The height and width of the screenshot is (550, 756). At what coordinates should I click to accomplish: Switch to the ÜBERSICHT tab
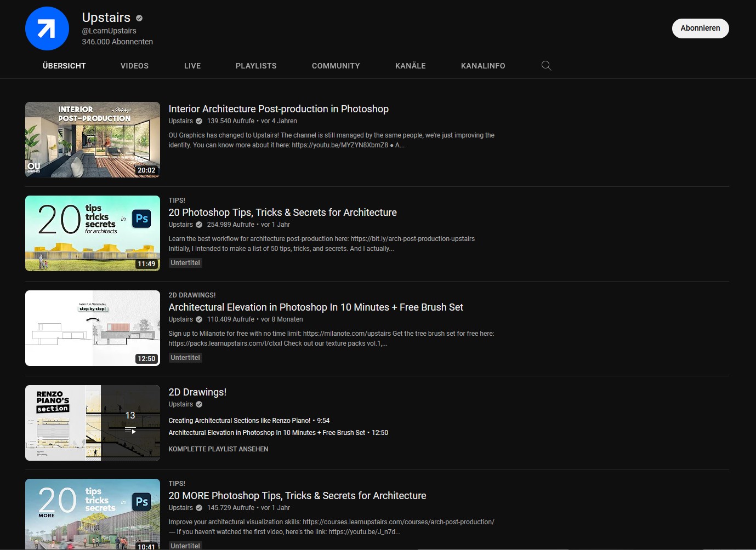pyautogui.click(x=64, y=66)
